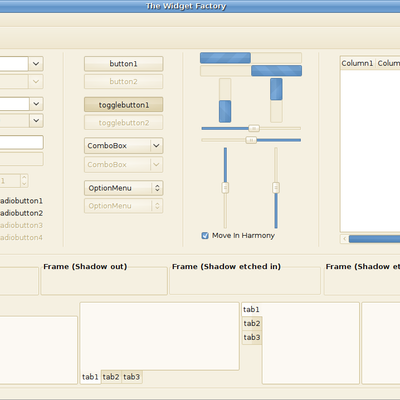Switch to tab2 in left-side-tab notebook
This screenshot has width=400, height=400.
click(x=252, y=323)
